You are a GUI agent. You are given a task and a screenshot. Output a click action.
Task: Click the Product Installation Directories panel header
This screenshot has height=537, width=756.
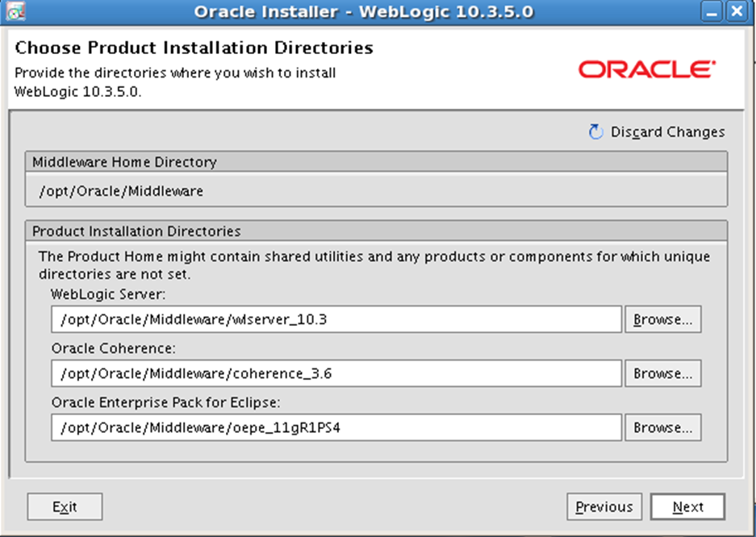[376, 231]
